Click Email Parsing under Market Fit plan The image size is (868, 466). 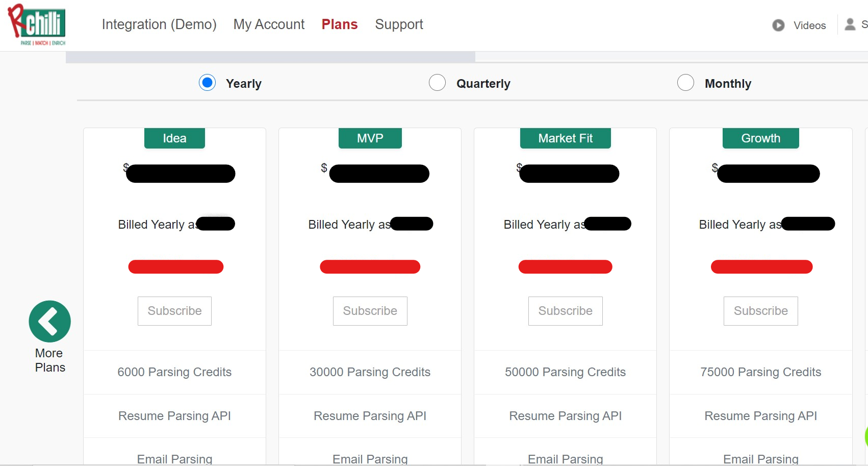[x=566, y=459]
